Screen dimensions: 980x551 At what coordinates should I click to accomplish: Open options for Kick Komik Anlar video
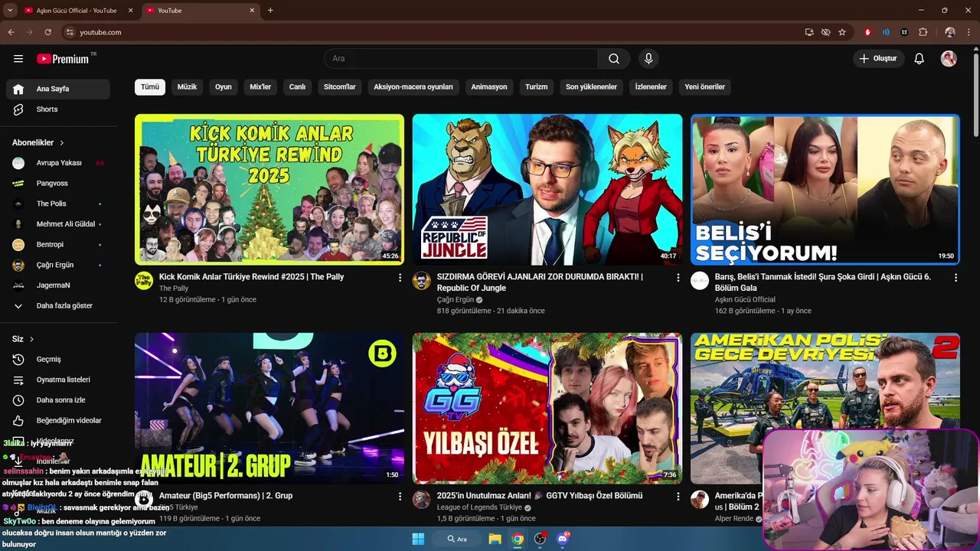(x=400, y=278)
